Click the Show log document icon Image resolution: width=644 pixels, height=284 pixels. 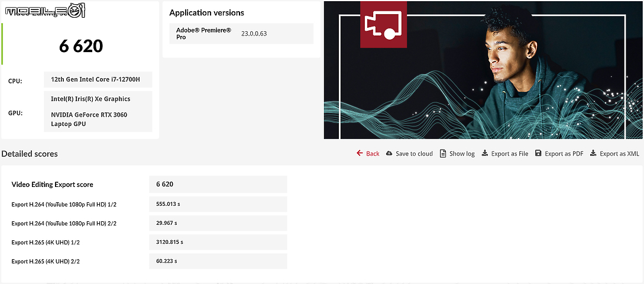coord(443,153)
